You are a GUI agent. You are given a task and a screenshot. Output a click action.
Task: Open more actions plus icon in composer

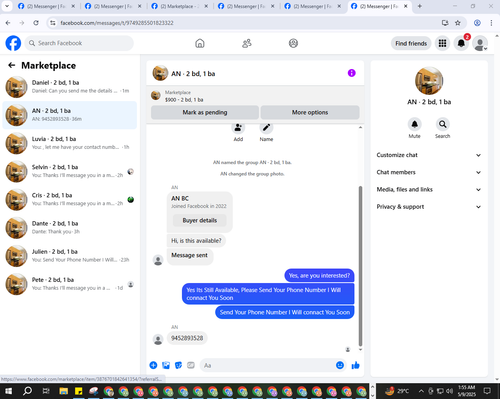[x=153, y=365]
